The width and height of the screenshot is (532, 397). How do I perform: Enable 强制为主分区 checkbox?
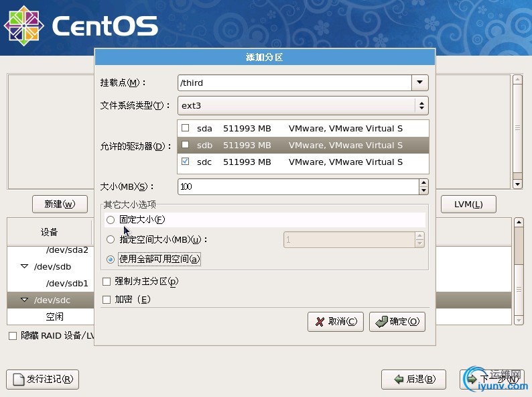click(107, 282)
